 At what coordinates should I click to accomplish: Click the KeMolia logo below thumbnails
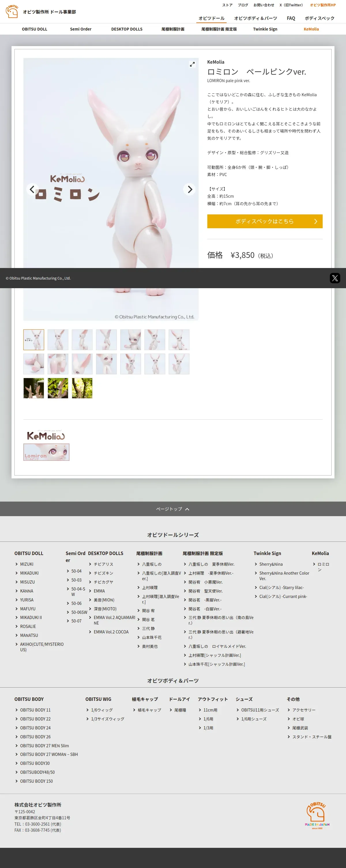(46, 435)
